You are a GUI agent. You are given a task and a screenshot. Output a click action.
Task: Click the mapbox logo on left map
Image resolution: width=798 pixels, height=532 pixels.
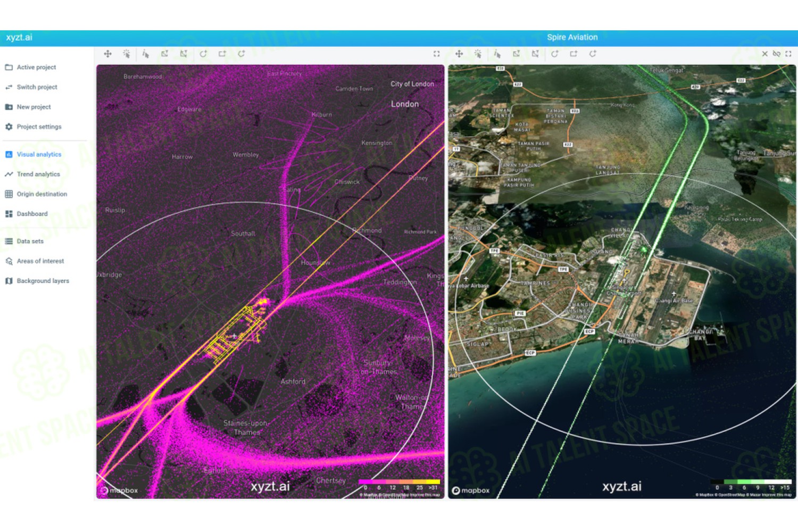tap(119, 491)
